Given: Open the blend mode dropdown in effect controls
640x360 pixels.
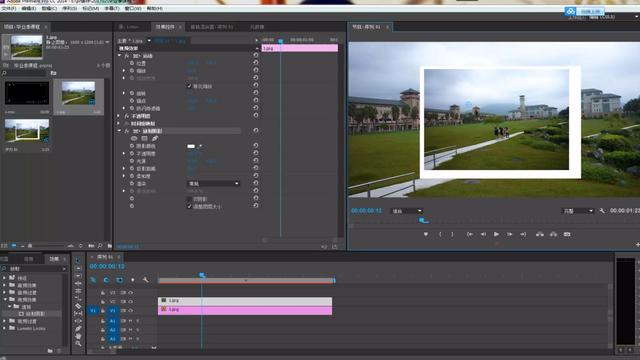Looking at the screenshot, I should (213, 184).
